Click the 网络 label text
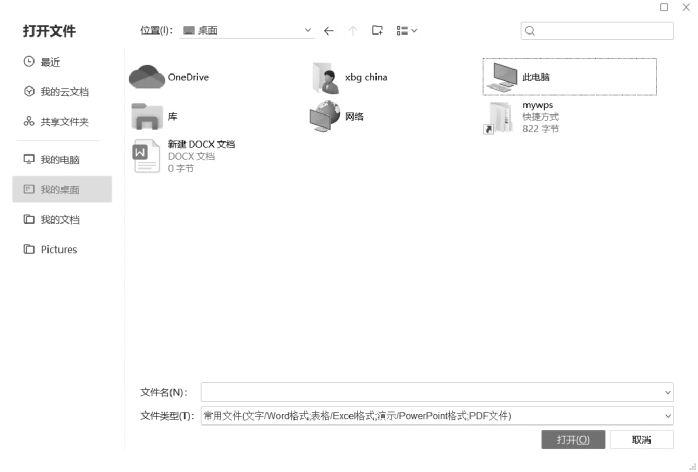698x472 pixels. point(354,116)
